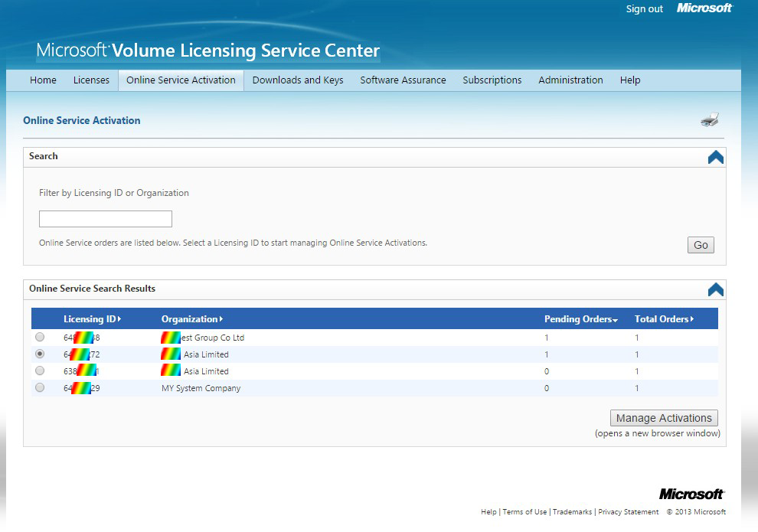The height and width of the screenshot is (532, 758).
Task: Open Privacy Statement link
Action: pos(628,511)
